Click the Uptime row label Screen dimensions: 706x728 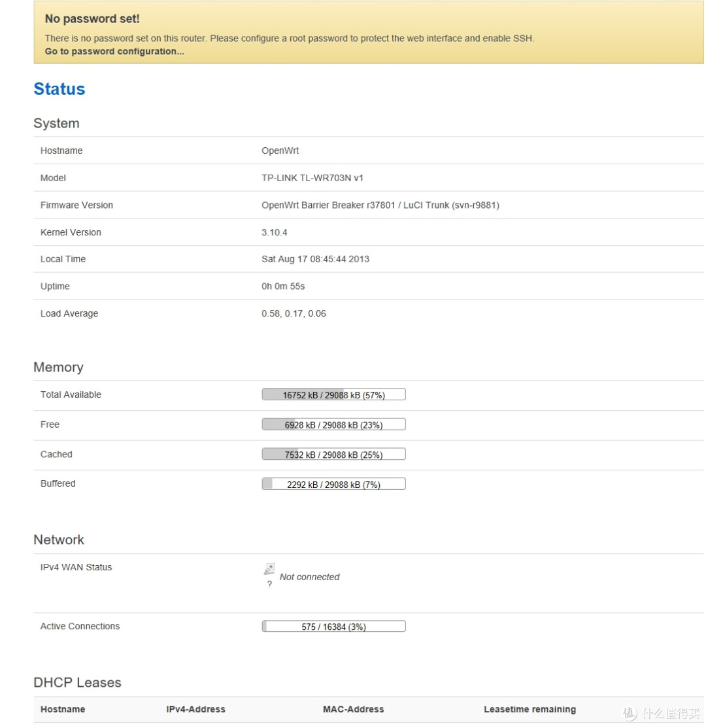pos(55,286)
